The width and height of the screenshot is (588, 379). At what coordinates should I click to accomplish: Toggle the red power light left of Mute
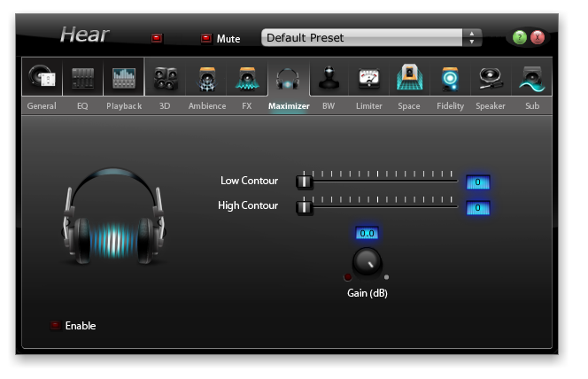point(157,38)
